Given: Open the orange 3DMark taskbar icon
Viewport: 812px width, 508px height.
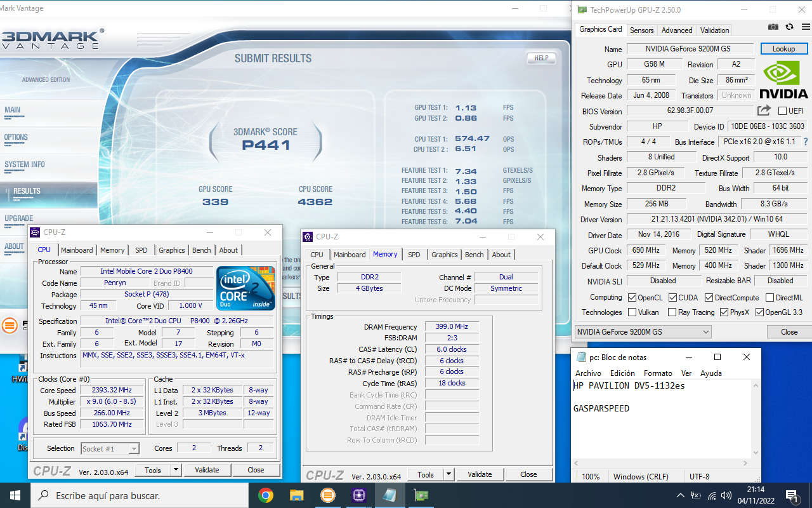Looking at the screenshot, I should click(327, 495).
